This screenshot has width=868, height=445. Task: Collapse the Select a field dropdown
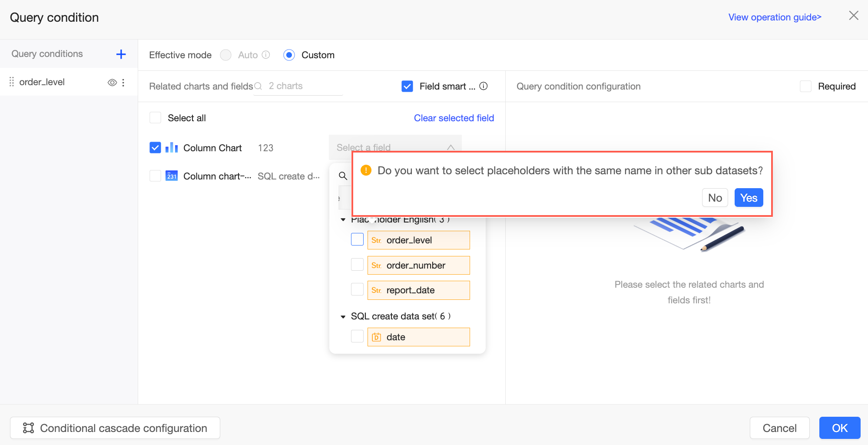point(451,147)
